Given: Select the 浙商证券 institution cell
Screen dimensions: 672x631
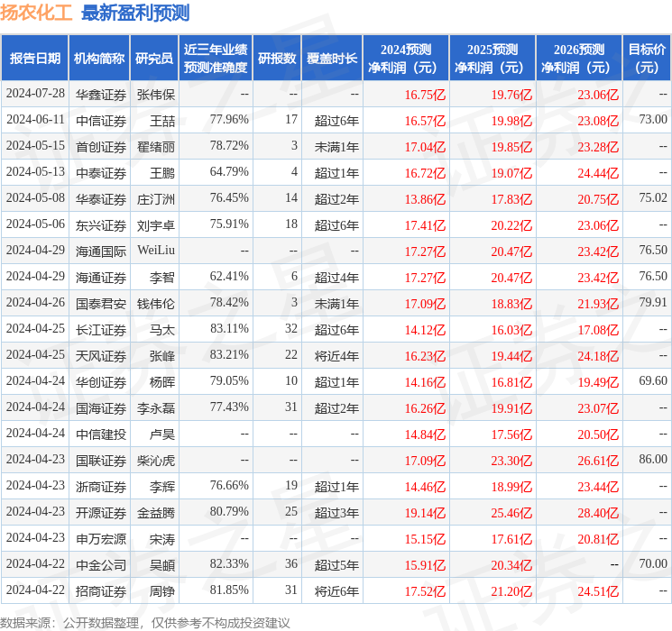Looking at the screenshot, I should (101, 487).
